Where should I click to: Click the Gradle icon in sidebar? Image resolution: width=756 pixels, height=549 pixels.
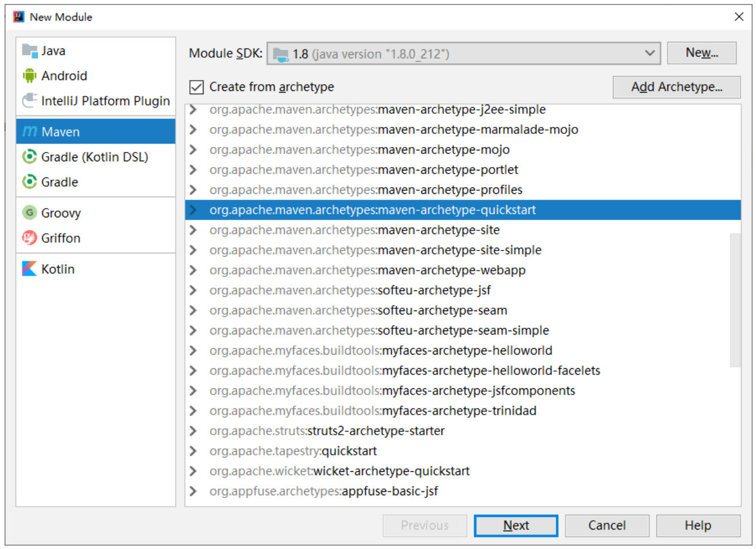coord(30,182)
